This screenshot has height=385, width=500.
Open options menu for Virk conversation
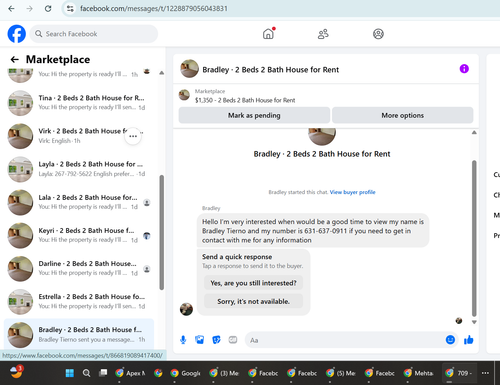click(133, 136)
